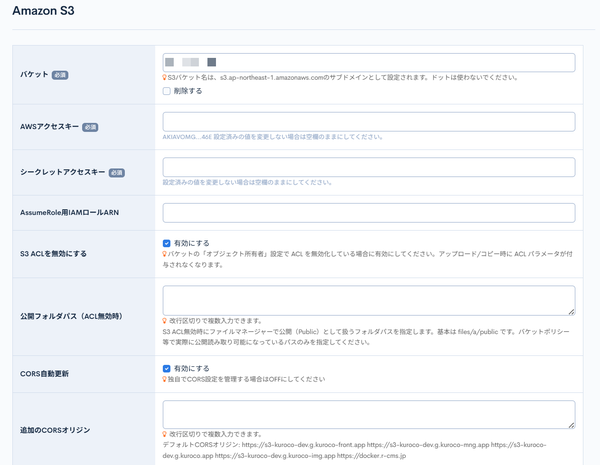
Task: Click the Amazon S3 heading
Action: (x=43, y=11)
